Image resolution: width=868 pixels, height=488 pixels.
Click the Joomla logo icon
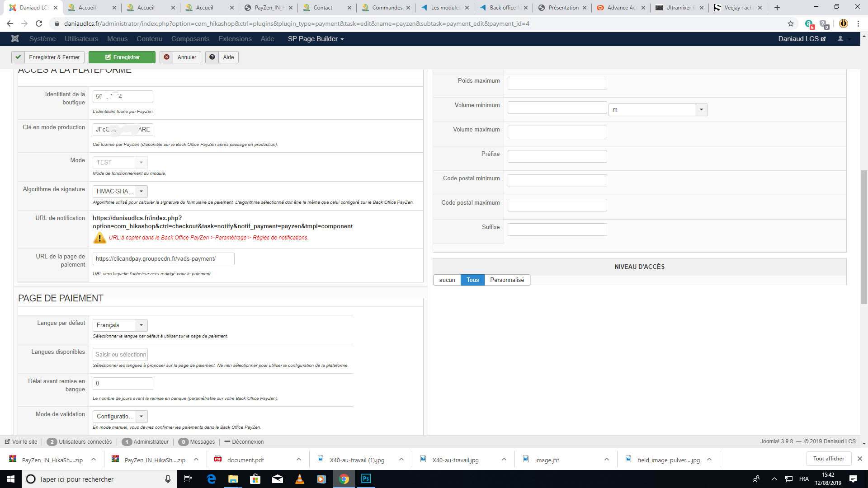pyautogui.click(x=15, y=39)
